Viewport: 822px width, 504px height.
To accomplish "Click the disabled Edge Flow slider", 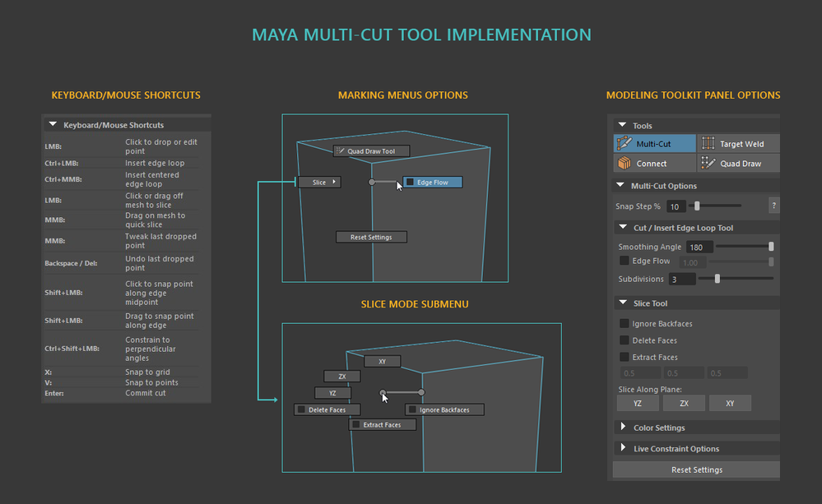I will coord(741,261).
